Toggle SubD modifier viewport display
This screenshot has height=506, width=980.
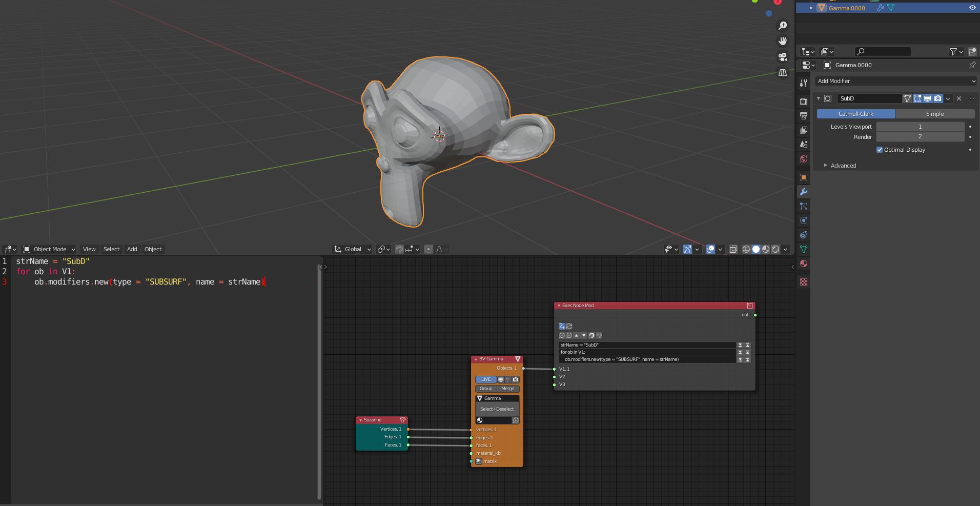coord(928,98)
